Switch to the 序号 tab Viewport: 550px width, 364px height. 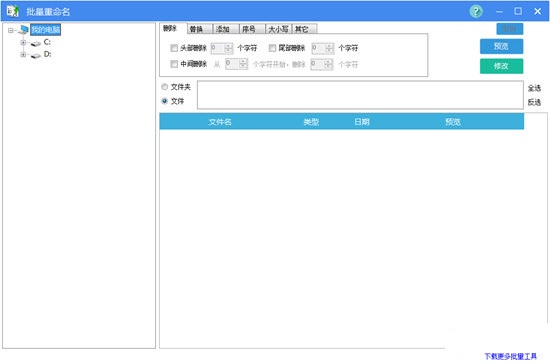pos(252,29)
